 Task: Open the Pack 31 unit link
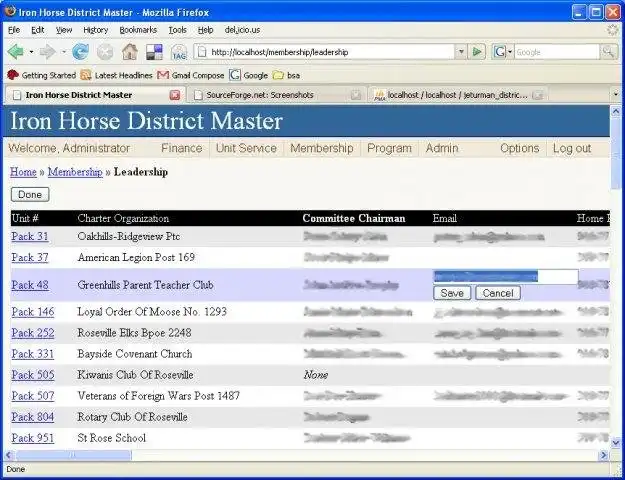(x=30, y=236)
